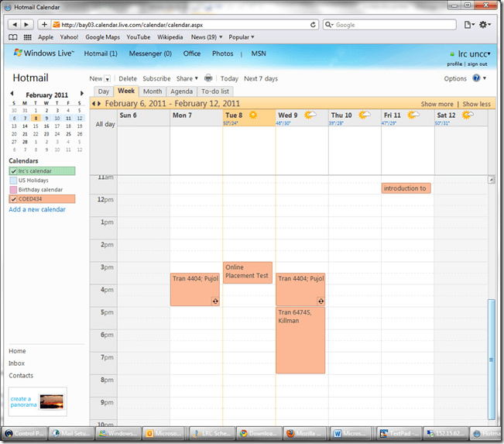Print the calendar with the printer icon
504x444 pixels.
point(208,78)
